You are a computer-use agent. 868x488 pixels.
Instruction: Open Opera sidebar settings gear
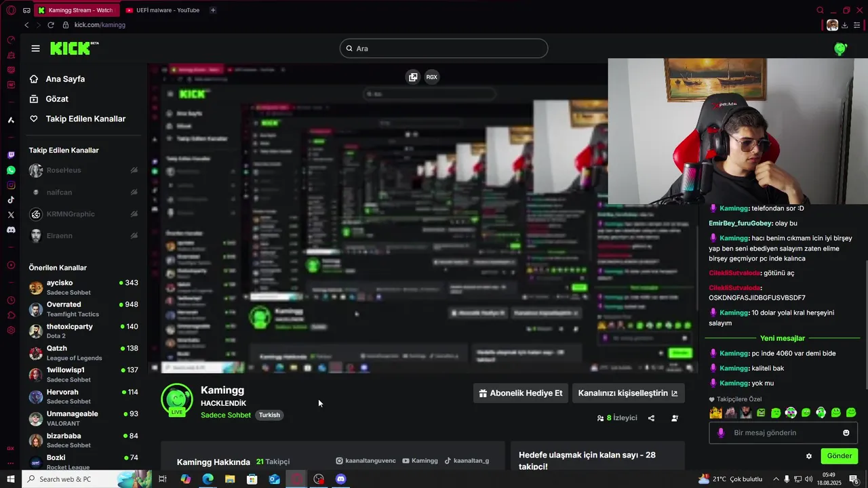click(11, 330)
